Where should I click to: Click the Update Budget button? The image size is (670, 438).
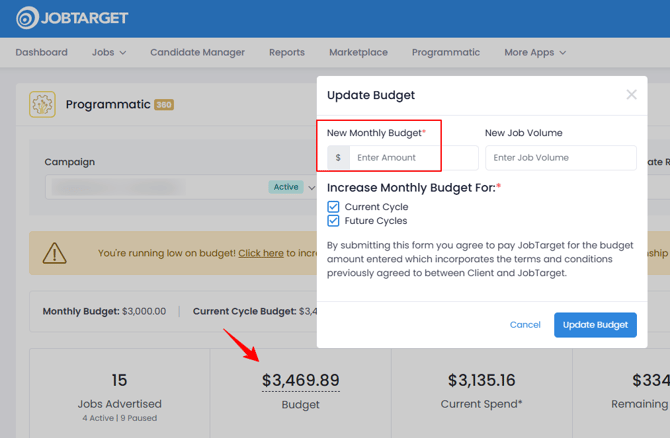595,325
